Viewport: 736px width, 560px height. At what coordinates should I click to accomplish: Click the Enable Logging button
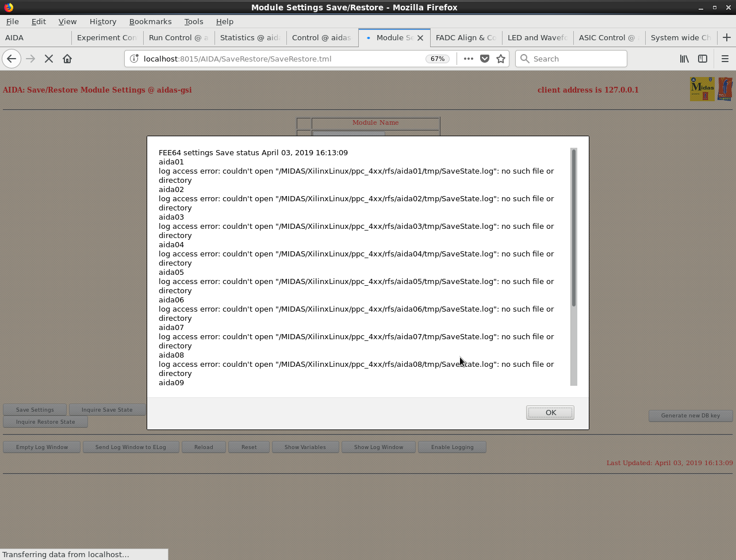click(453, 447)
